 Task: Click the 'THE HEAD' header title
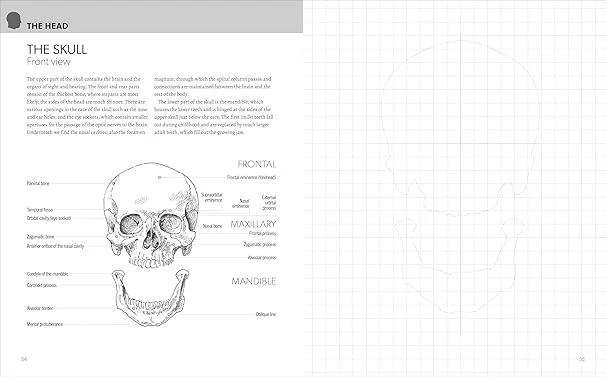[x=47, y=26]
